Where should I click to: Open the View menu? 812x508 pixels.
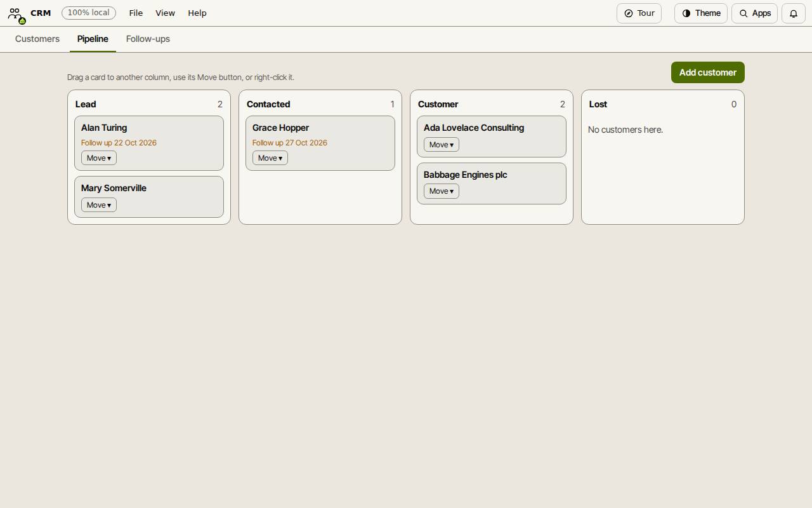pos(165,13)
